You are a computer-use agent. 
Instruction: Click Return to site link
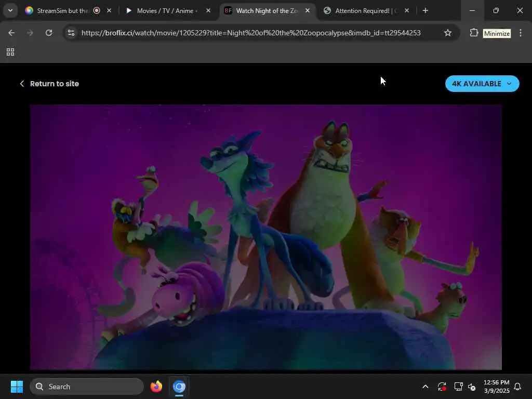49,84
